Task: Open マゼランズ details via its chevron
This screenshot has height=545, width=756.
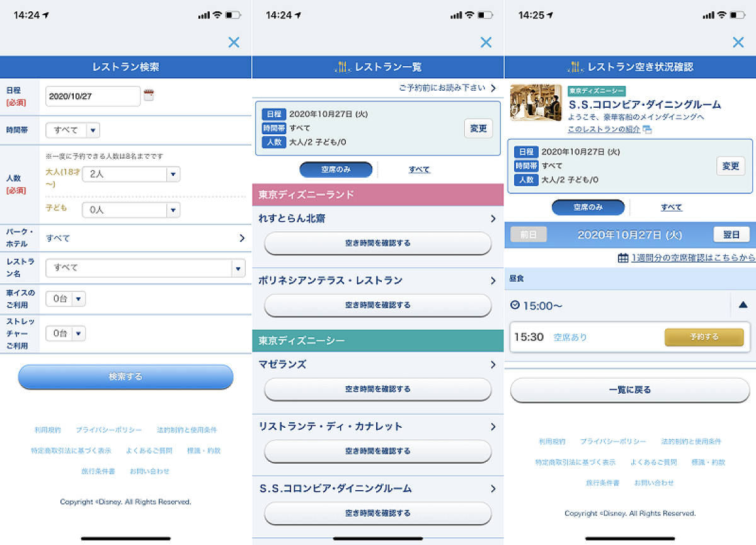Action: pyautogui.click(x=493, y=364)
